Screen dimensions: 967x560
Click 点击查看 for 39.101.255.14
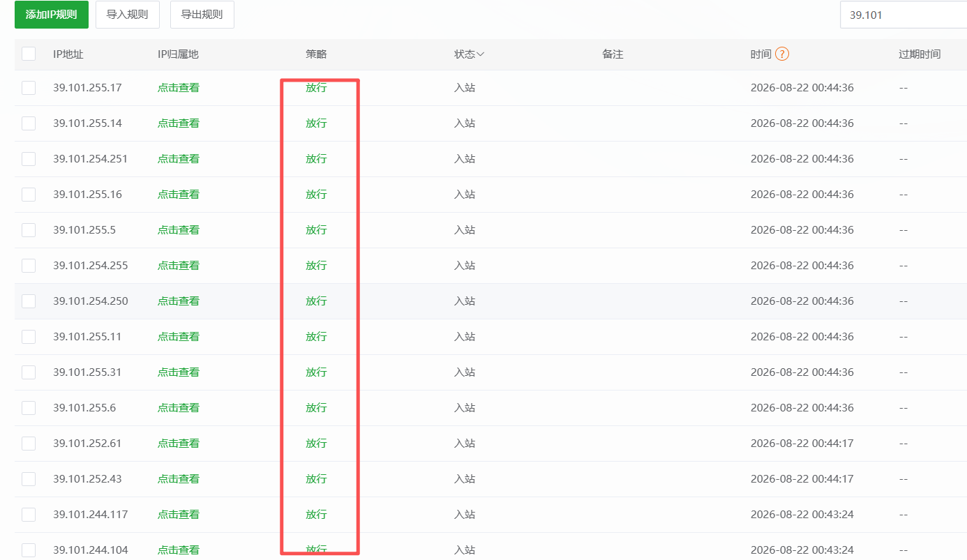click(179, 123)
